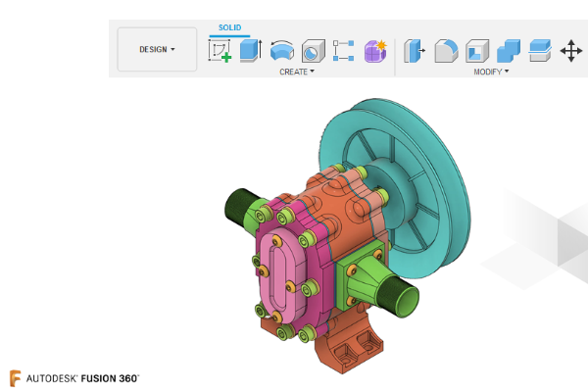Viewport: 588px width, 392px height.
Task: Select the Hole tool
Action: (x=313, y=50)
